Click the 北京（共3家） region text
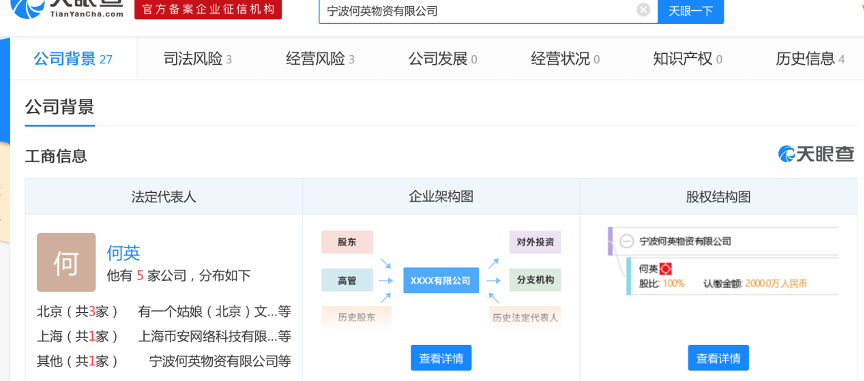Image resolution: width=864 pixels, height=381 pixels. pos(77,312)
